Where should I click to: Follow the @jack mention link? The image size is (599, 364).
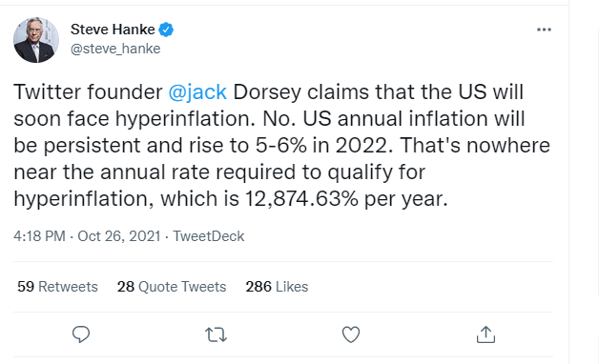(x=197, y=92)
